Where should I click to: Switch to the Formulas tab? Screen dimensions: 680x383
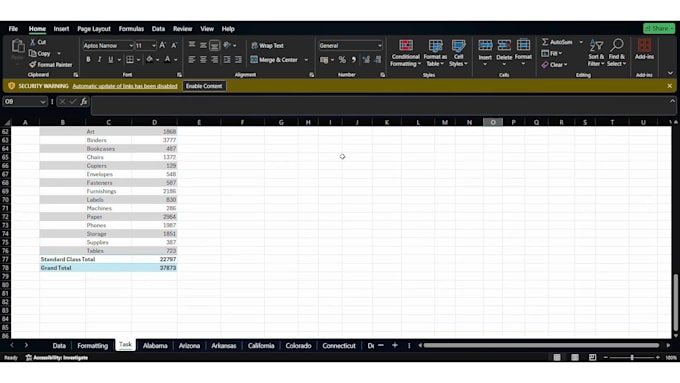click(131, 29)
